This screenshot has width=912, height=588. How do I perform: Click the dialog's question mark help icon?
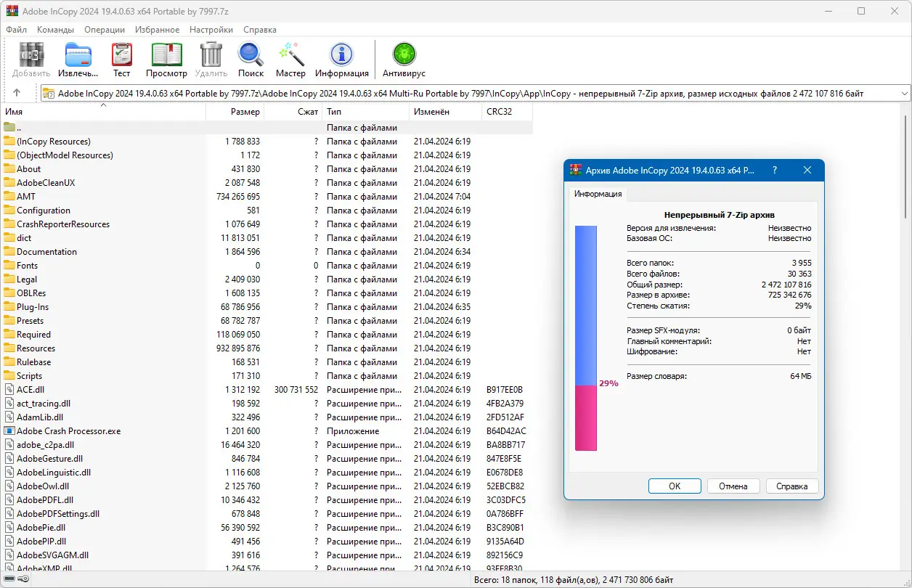[x=774, y=170]
